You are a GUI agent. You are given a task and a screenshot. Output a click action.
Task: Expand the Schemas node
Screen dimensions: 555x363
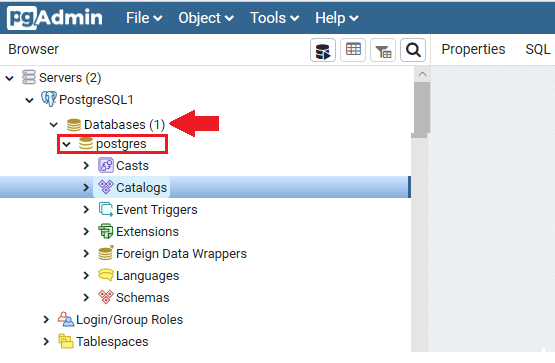(86, 297)
